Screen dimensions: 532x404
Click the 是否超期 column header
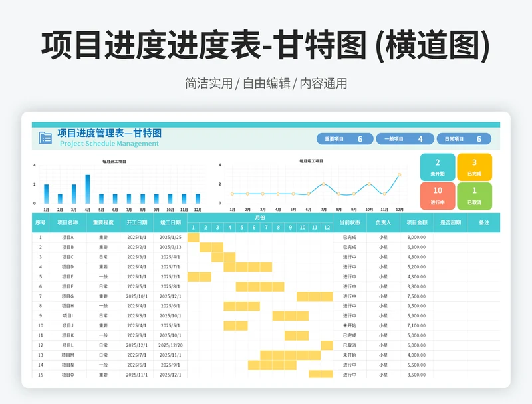[x=450, y=223]
